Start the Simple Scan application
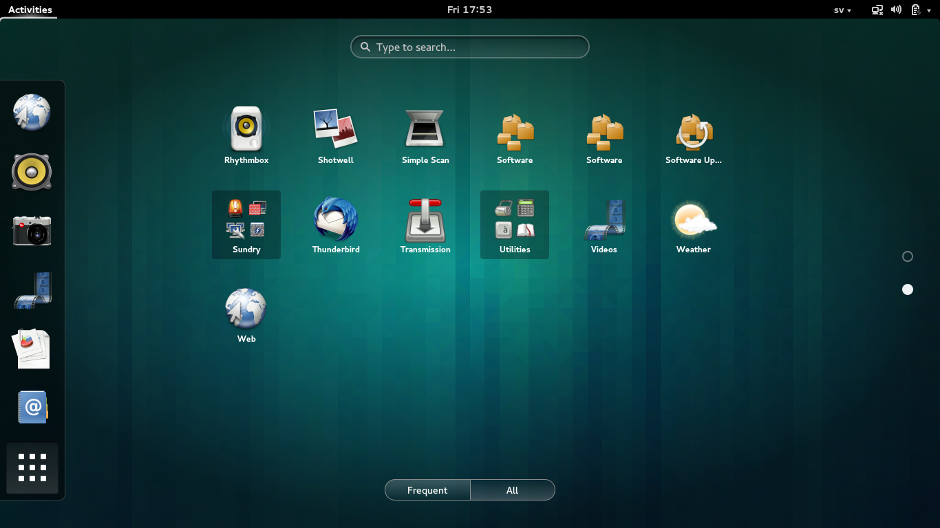Image resolution: width=940 pixels, height=528 pixels. 425,135
